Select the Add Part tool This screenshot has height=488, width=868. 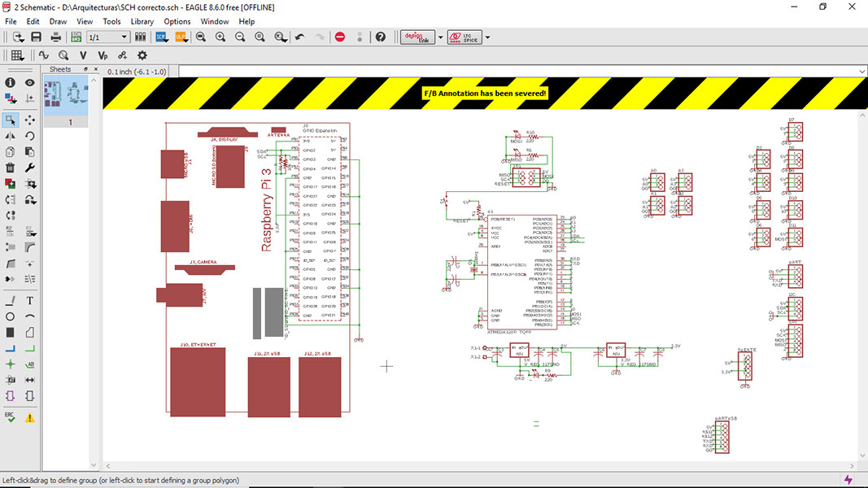click(10, 184)
